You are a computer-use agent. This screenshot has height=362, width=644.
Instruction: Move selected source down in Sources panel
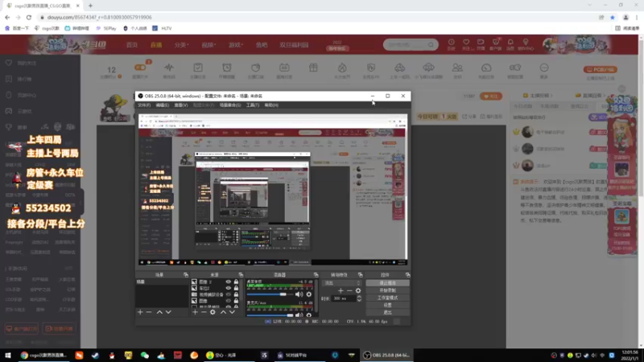point(232,312)
